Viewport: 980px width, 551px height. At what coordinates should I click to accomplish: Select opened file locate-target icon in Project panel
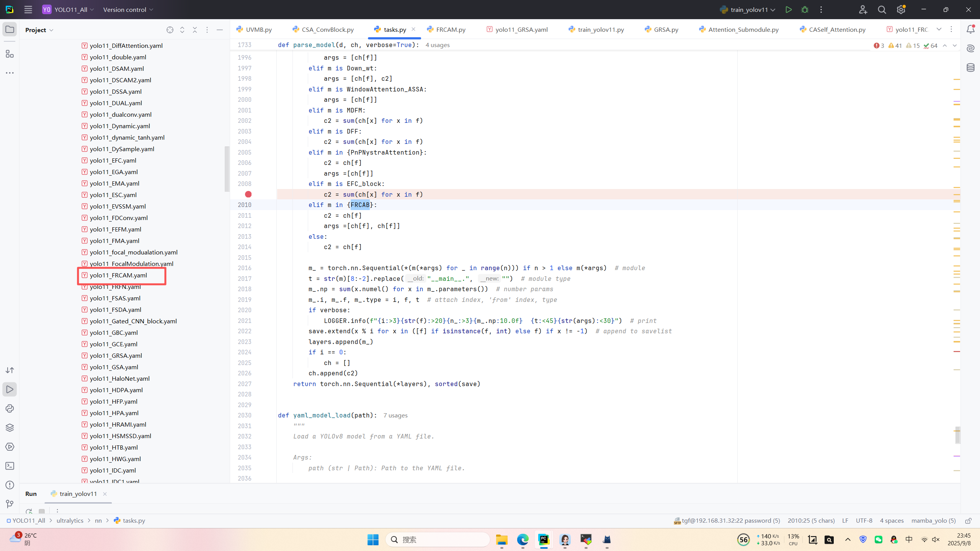tap(170, 30)
